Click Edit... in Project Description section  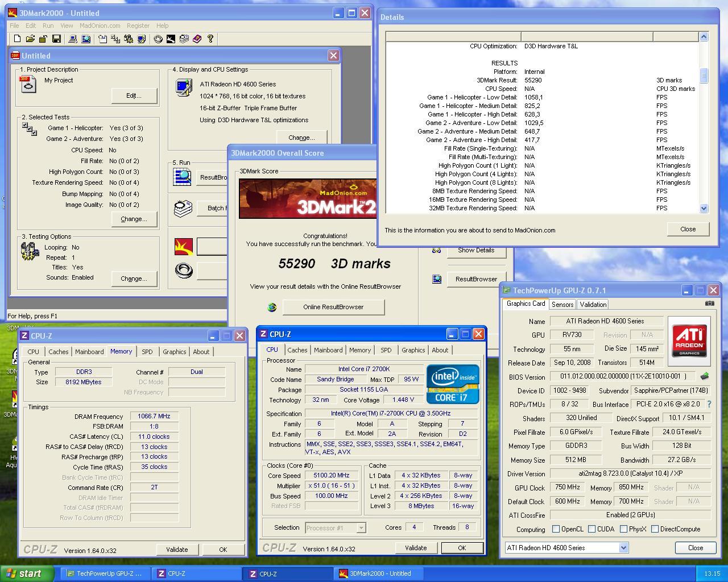134,95
